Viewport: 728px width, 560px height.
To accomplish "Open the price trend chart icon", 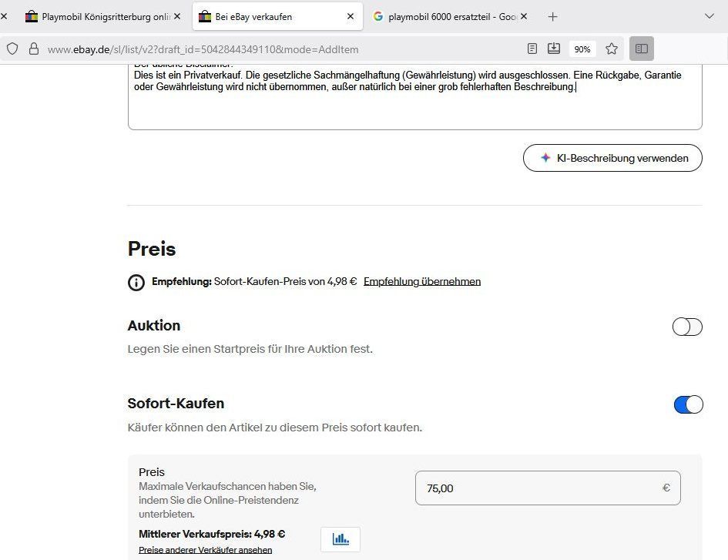I will click(341, 539).
